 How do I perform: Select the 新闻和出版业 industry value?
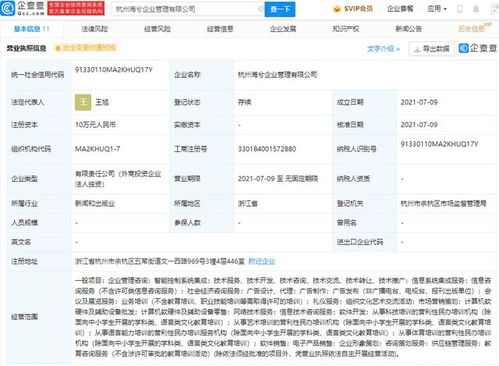pyautogui.click(x=95, y=203)
